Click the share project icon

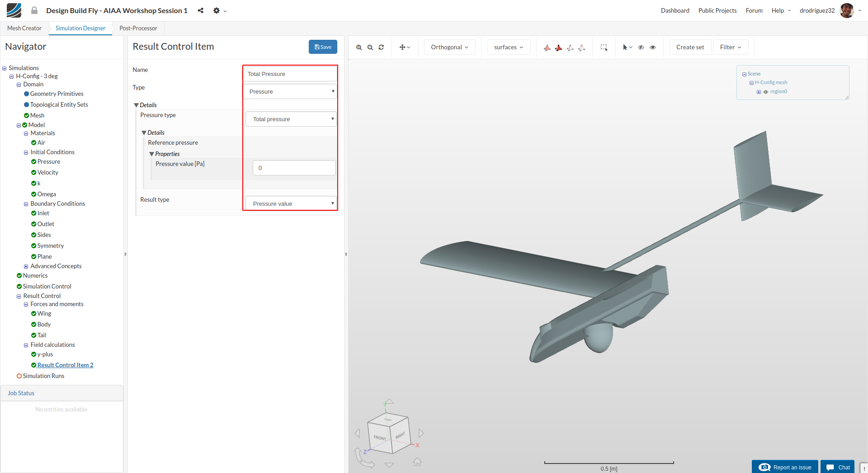click(x=200, y=10)
